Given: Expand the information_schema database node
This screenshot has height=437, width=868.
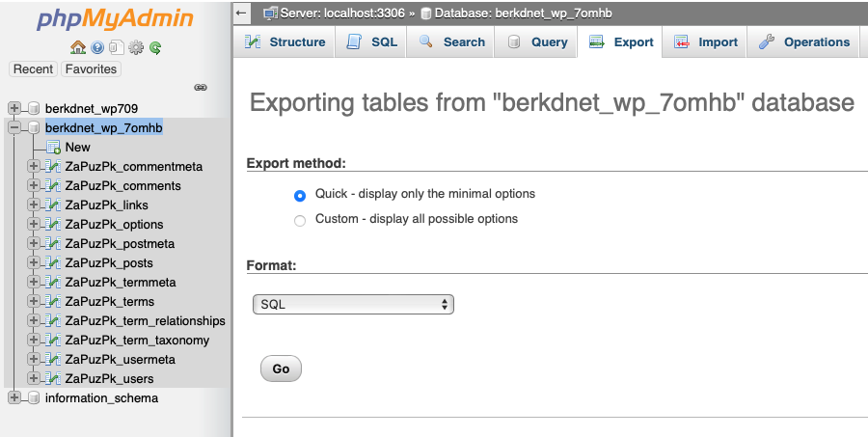Looking at the screenshot, I should point(14,397).
